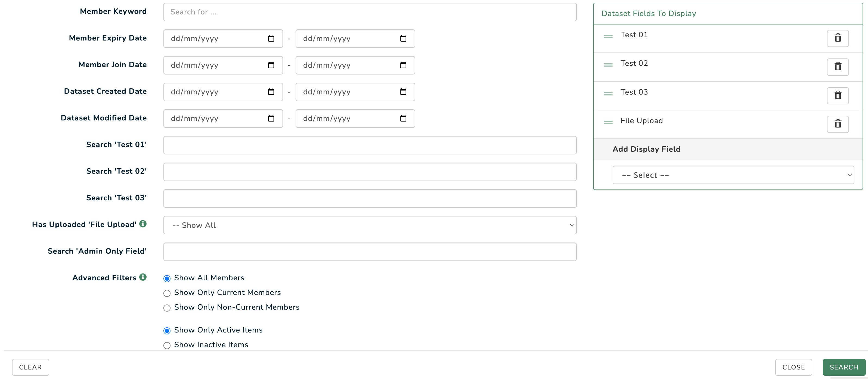This screenshot has width=868, height=379.
Task: Grab the drag handle for Test 01
Action: pyautogui.click(x=608, y=36)
